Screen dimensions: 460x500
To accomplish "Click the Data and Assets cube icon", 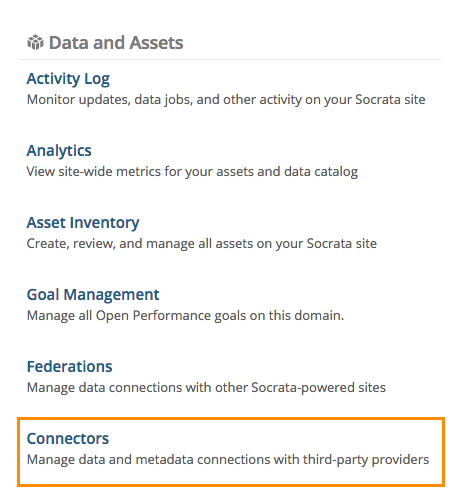I will point(35,43).
